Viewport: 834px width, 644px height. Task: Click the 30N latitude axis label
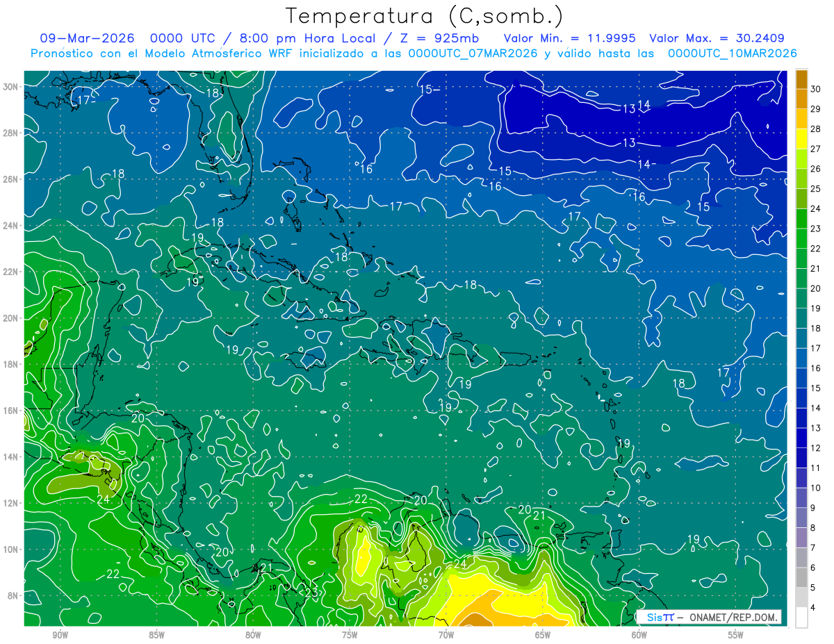11,87
